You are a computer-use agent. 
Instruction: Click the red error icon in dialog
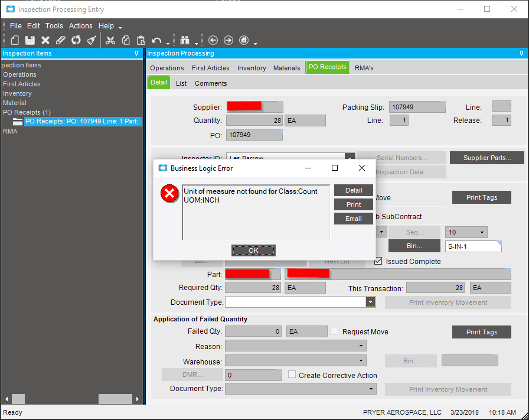coord(169,193)
